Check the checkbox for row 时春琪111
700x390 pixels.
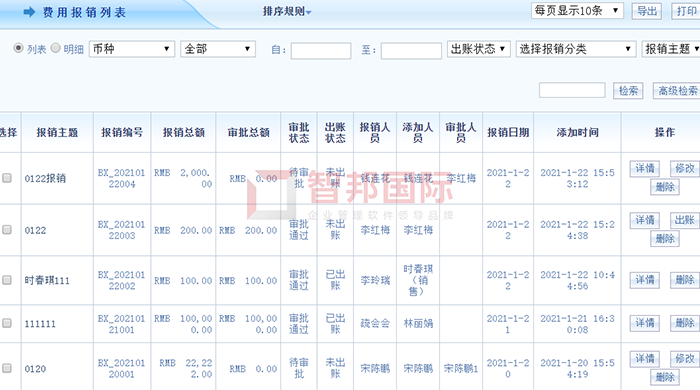tap(7, 280)
